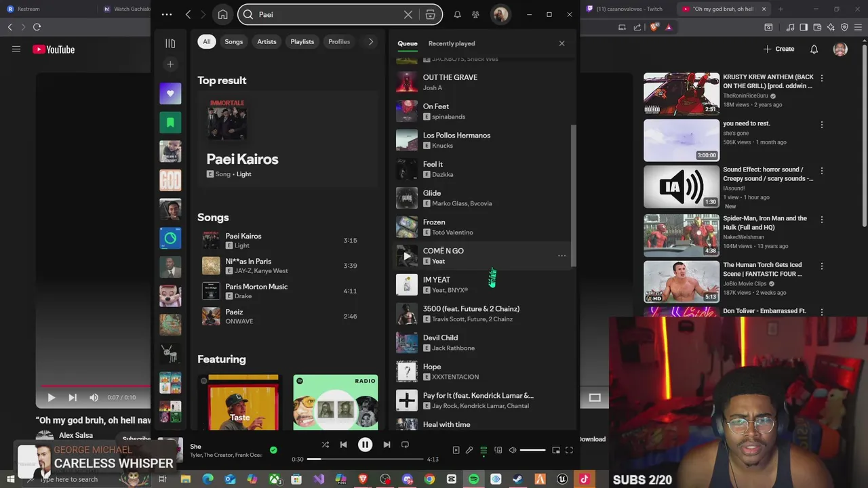Open Spotify Friend Activity icon

[475, 14]
